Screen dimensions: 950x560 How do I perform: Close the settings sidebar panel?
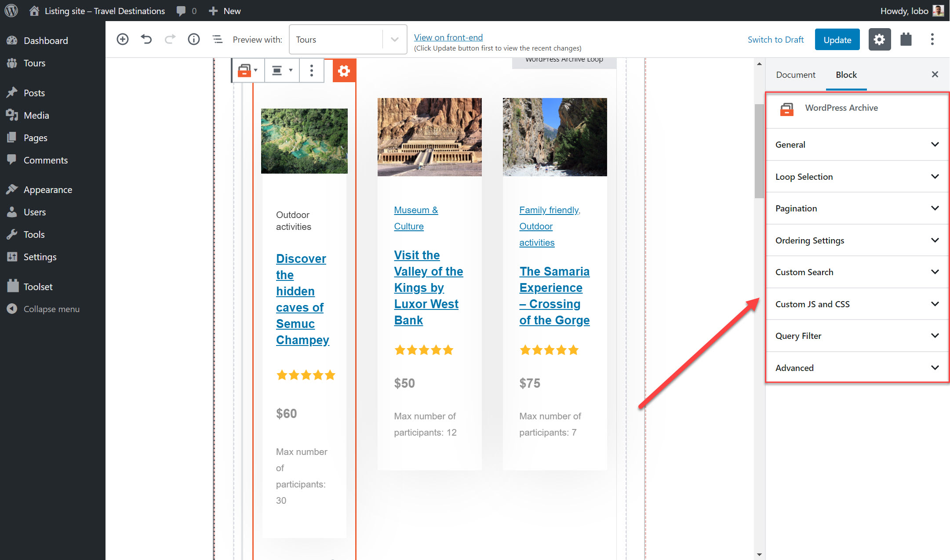935,74
